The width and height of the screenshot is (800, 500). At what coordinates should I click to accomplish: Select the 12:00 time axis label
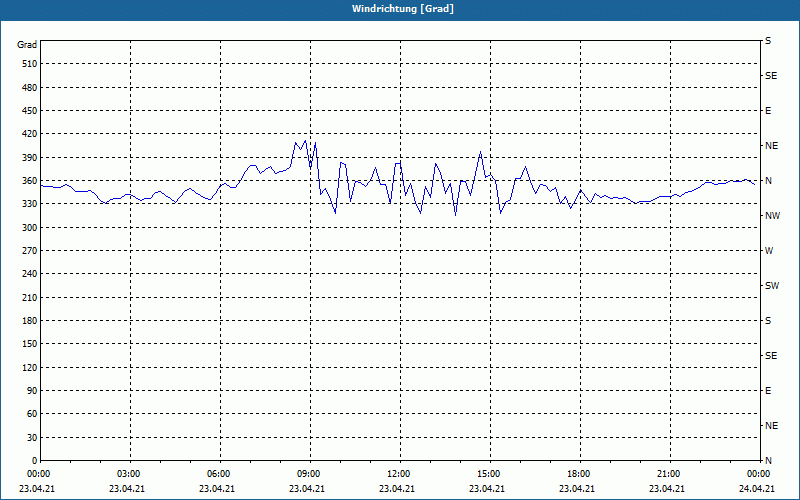pyautogui.click(x=398, y=474)
